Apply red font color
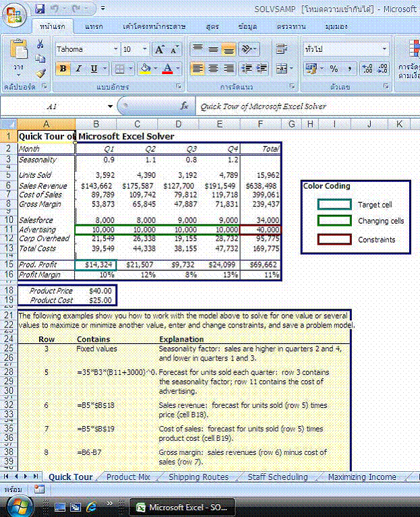The height and width of the screenshot is (517, 420). [x=167, y=69]
